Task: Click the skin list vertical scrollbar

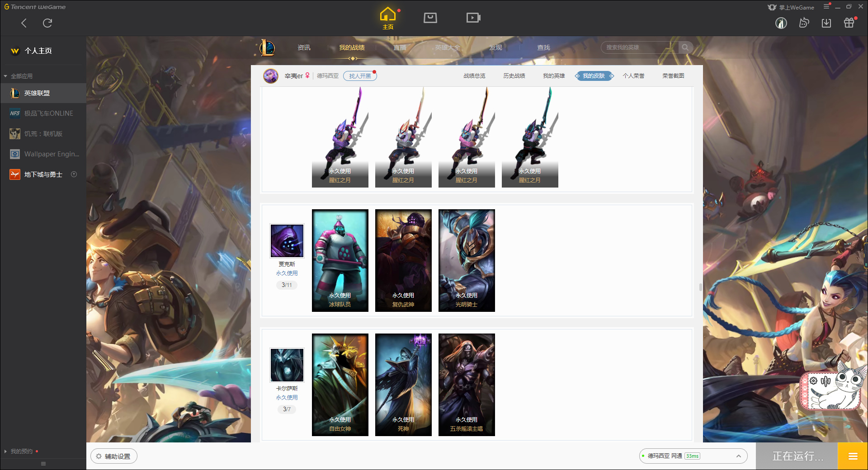Action: point(701,287)
